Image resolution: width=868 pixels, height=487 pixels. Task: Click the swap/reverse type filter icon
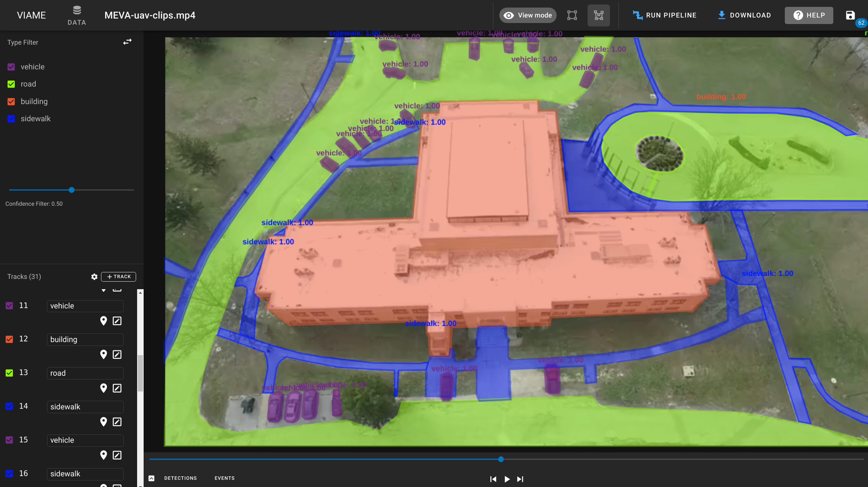point(127,42)
